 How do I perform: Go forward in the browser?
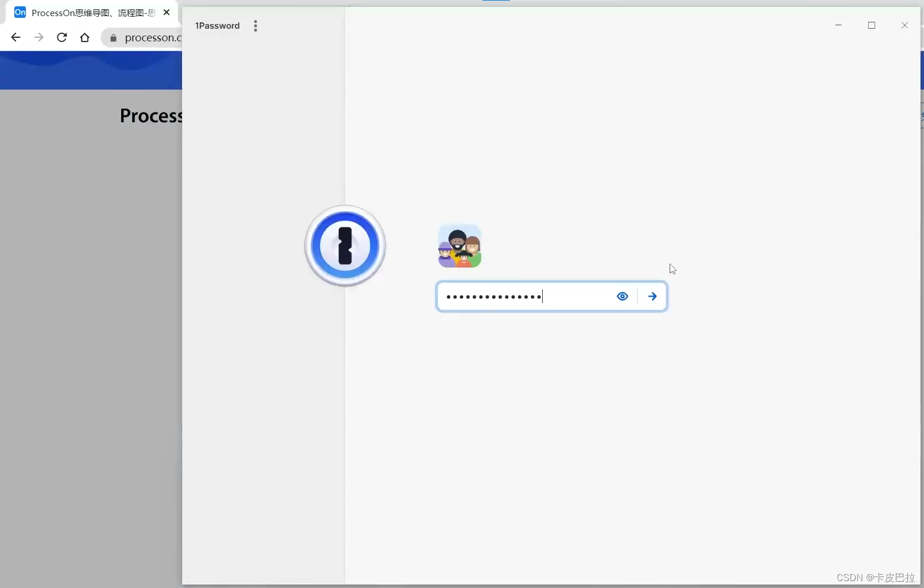click(x=38, y=37)
